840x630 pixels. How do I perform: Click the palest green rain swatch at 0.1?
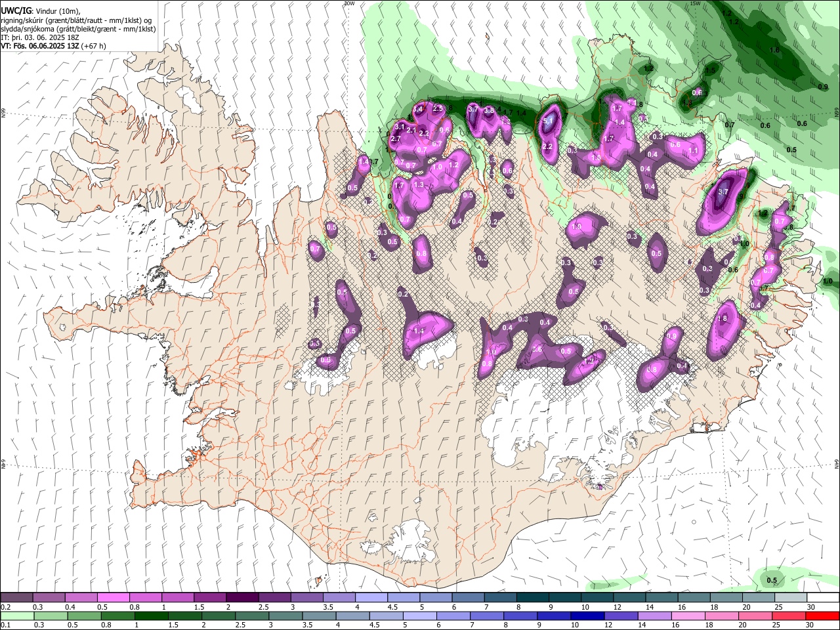coord(17,616)
